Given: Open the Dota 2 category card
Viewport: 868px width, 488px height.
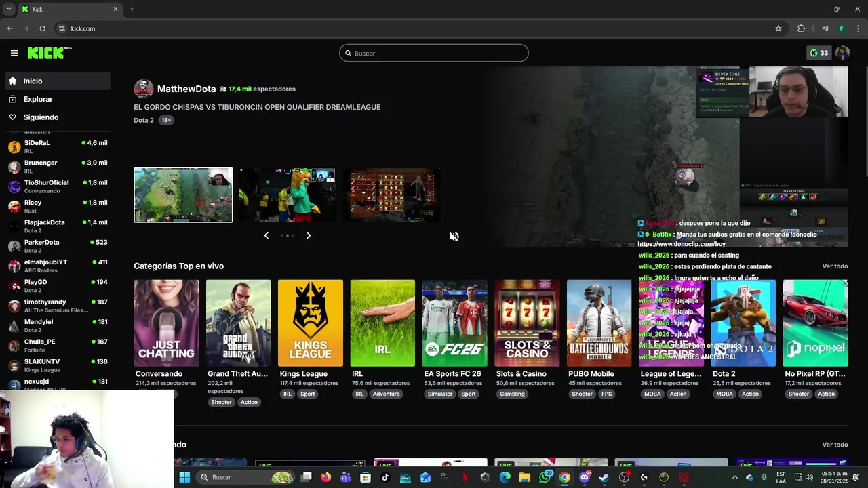Looking at the screenshot, I should 743,323.
